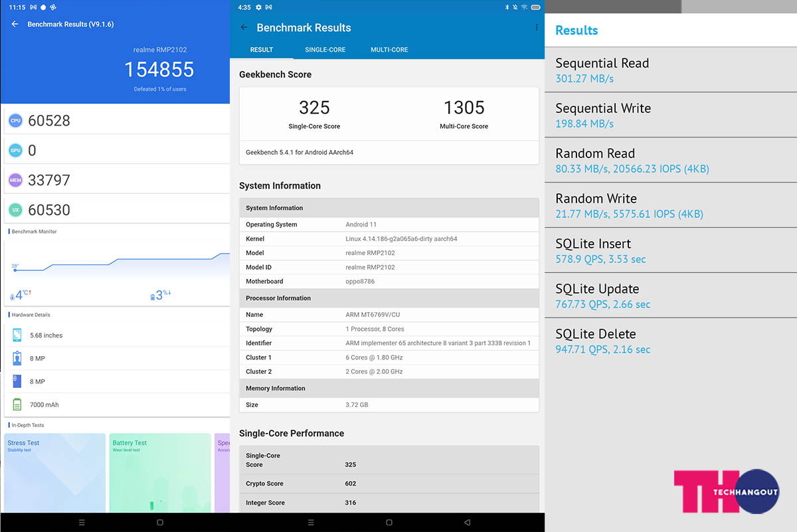Tap the GPU score icon
The height and width of the screenshot is (532, 797).
click(x=15, y=150)
